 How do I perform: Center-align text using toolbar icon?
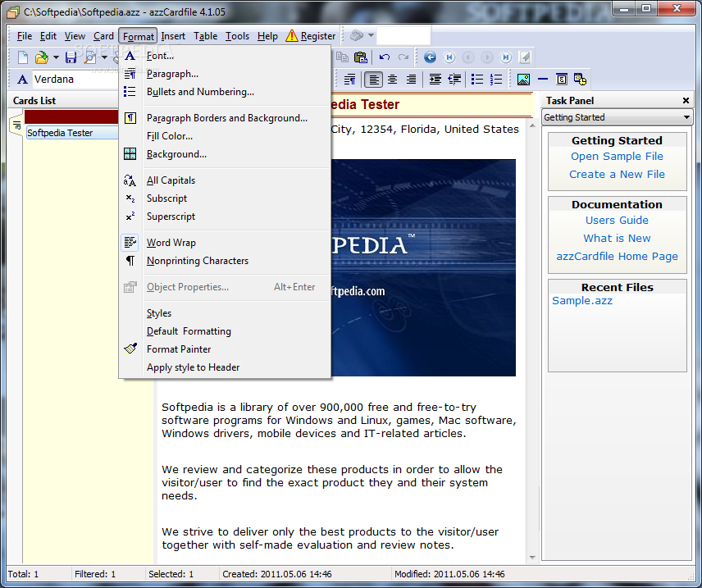(392, 80)
